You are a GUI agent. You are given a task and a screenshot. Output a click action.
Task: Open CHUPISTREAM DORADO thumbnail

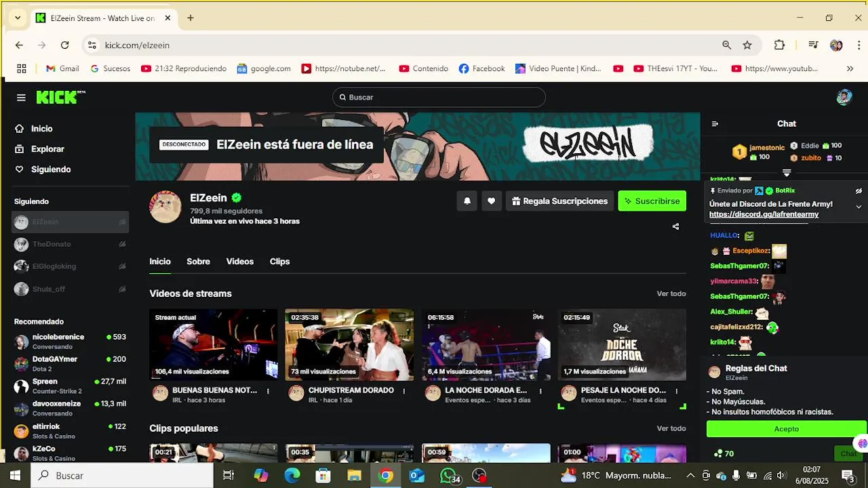(x=350, y=345)
